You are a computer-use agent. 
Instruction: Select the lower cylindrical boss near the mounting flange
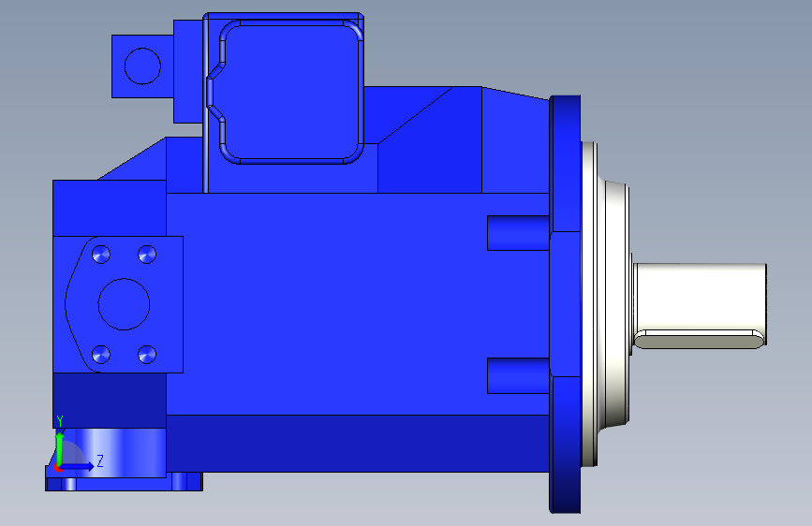pos(518,375)
